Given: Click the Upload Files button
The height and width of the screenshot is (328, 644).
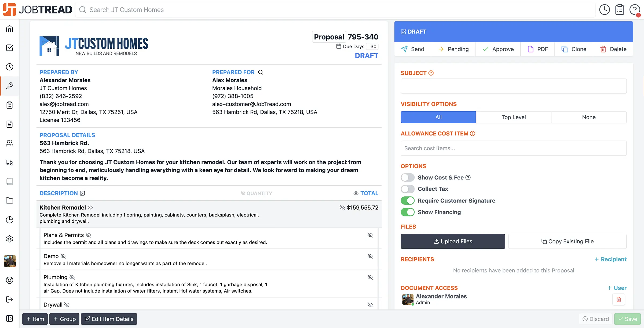Looking at the screenshot, I should pos(453,241).
